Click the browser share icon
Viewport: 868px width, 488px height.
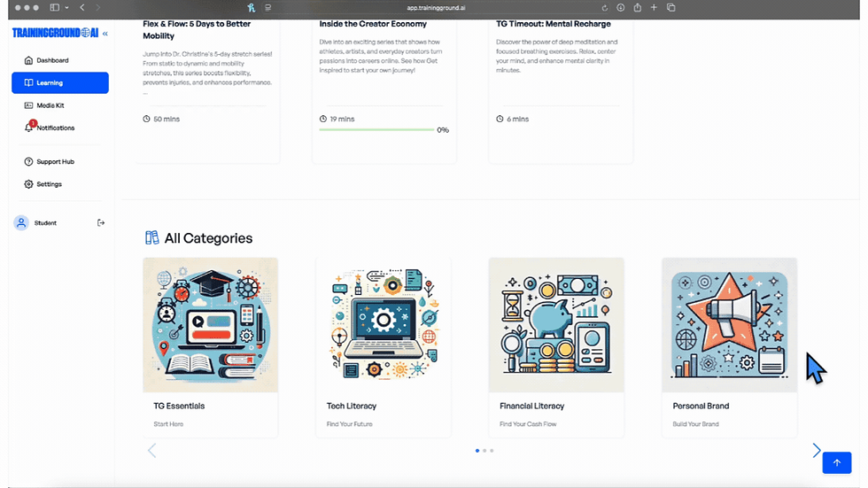pos(638,8)
